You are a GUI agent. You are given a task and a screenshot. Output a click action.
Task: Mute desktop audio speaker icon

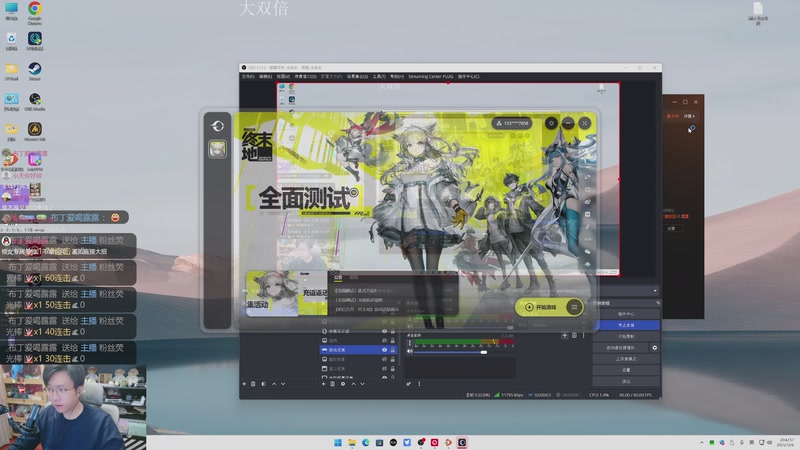point(410,352)
